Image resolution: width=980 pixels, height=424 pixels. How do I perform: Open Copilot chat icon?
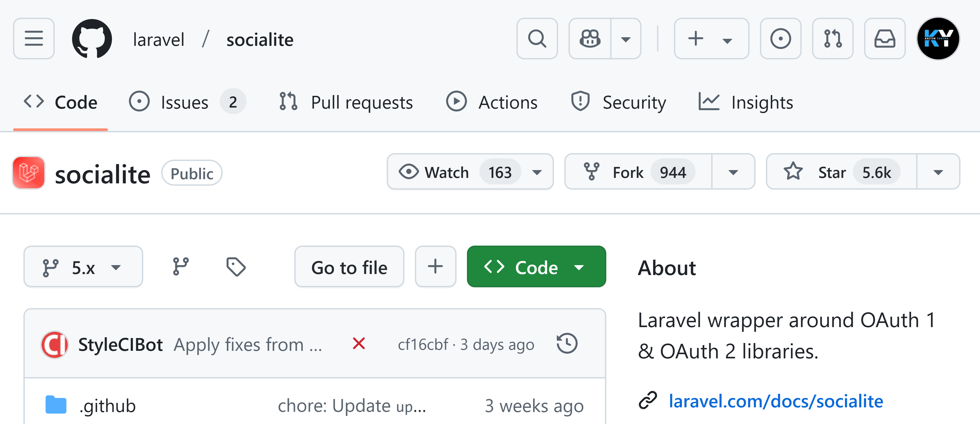[590, 39]
